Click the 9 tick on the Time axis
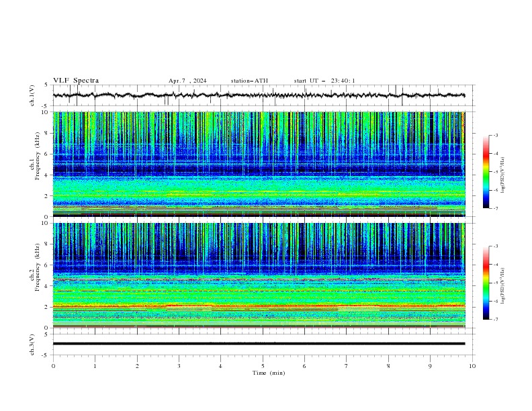 click(x=430, y=366)
